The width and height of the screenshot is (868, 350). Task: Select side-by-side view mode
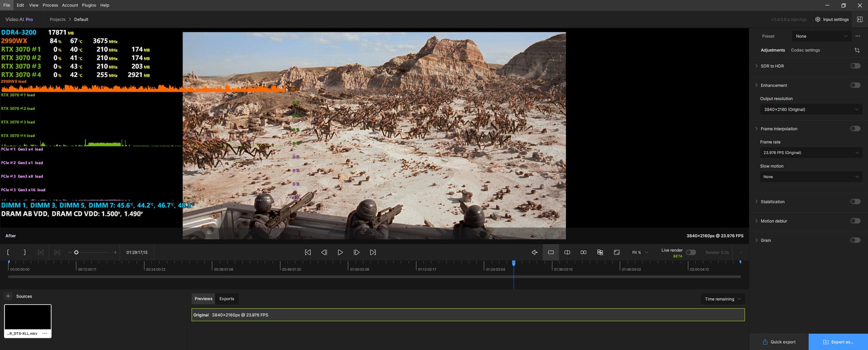point(583,252)
